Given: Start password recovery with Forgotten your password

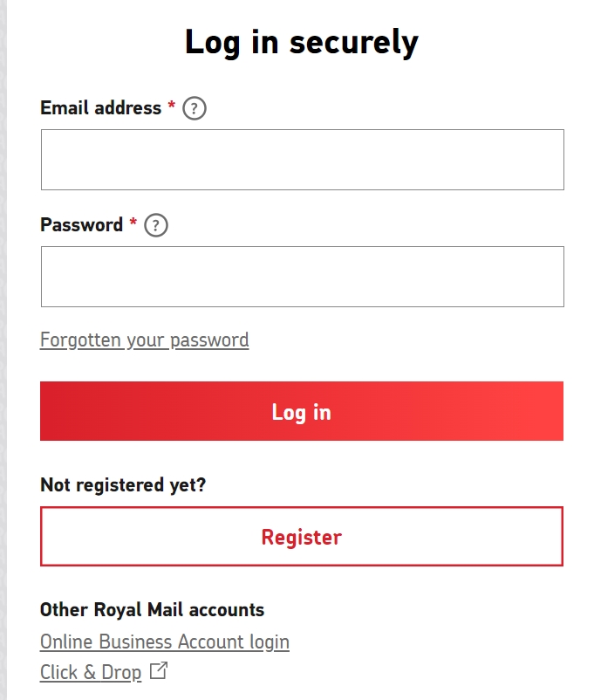Looking at the screenshot, I should tap(145, 340).
